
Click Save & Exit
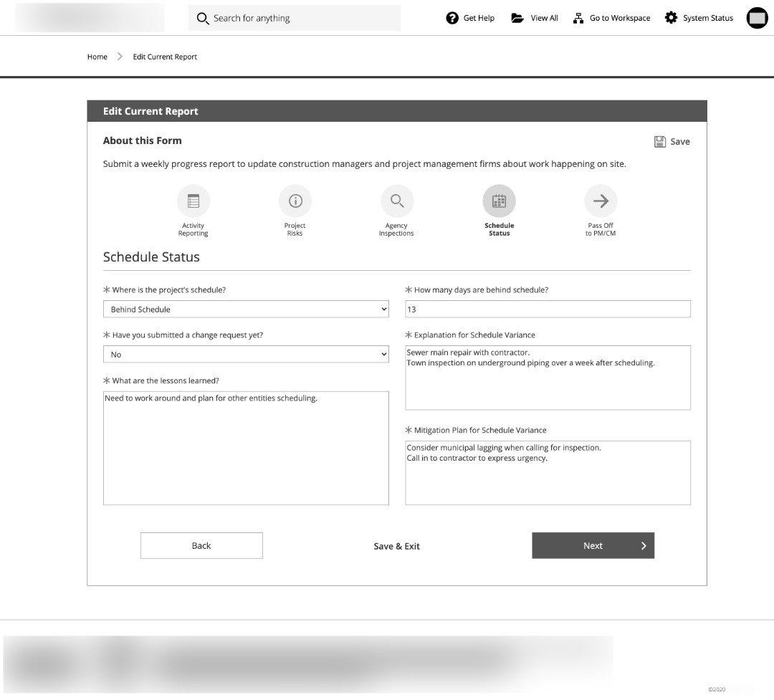(x=396, y=545)
